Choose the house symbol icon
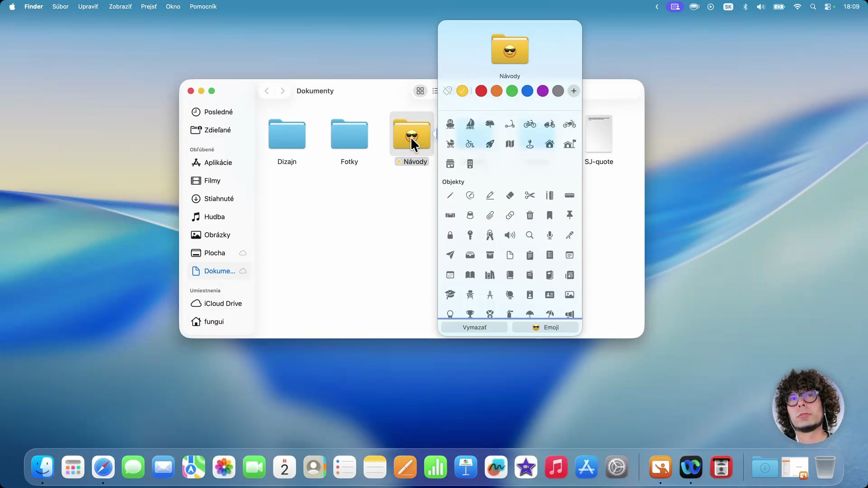This screenshot has width=868, height=488. coord(549,144)
